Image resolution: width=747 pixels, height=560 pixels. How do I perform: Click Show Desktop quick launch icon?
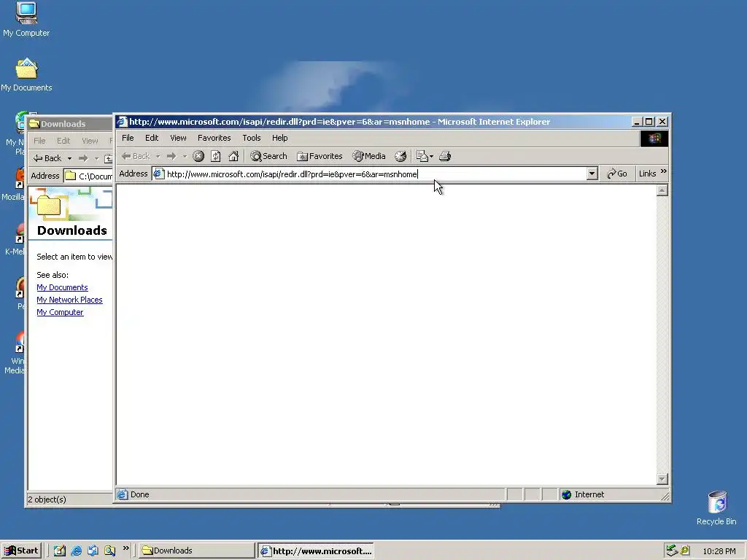(60, 551)
